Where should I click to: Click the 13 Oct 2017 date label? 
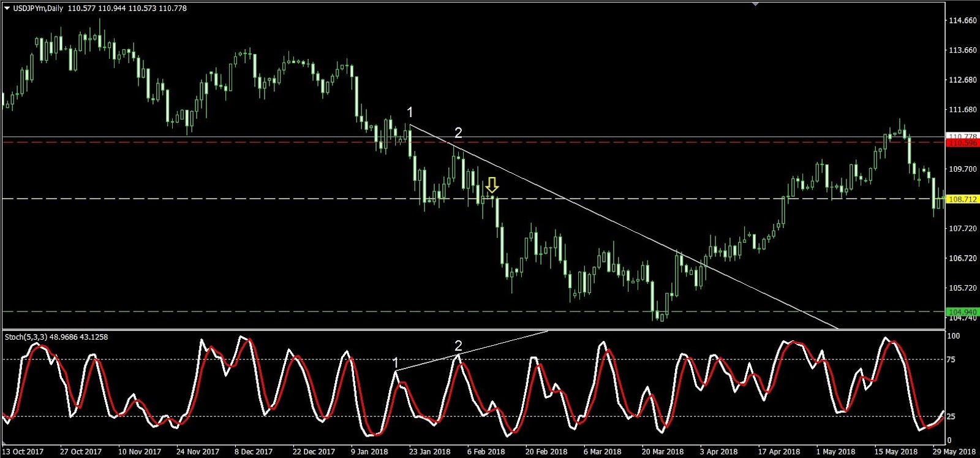tap(23, 452)
